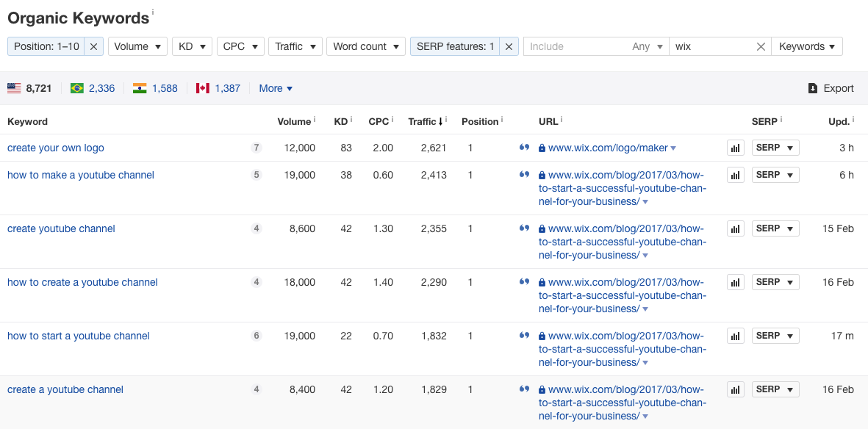This screenshot has height=429, width=868.
Task: Clear the 'wix' exclude text field
Action: [761, 46]
